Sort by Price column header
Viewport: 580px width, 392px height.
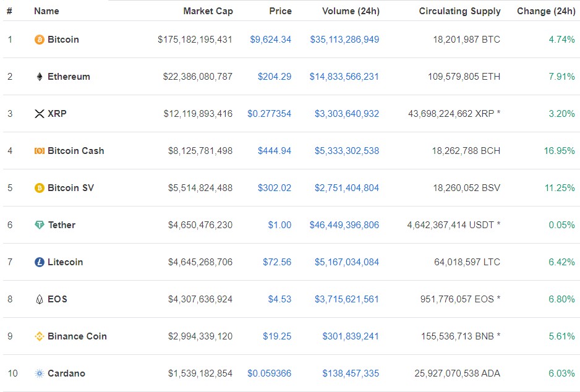280,11
